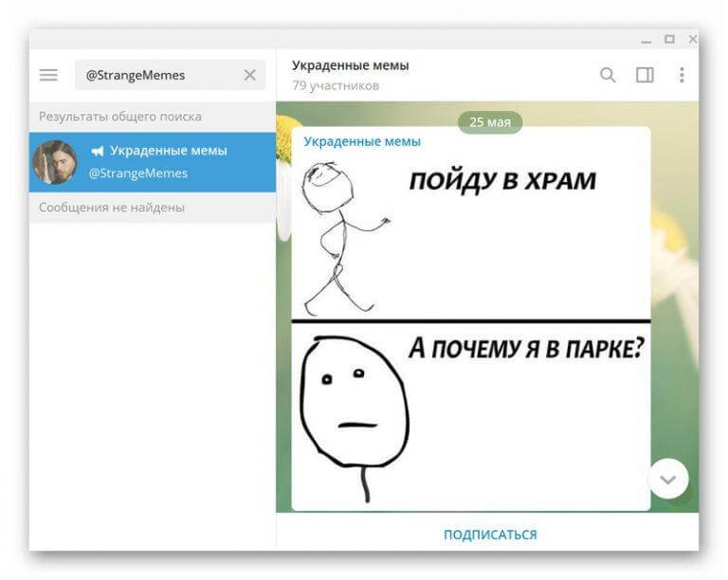Click the @StrangeMemes search input field
Image resolution: width=728 pixels, height=580 pixels.
click(x=156, y=75)
